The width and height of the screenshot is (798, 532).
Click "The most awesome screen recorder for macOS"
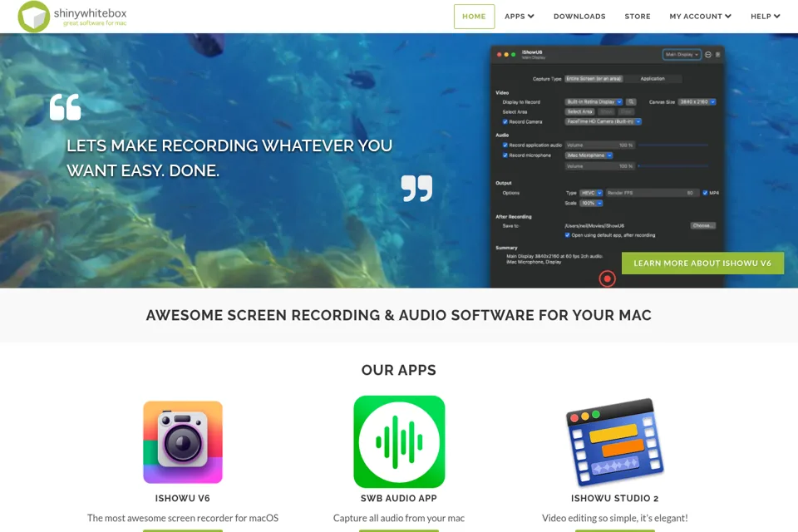click(183, 518)
